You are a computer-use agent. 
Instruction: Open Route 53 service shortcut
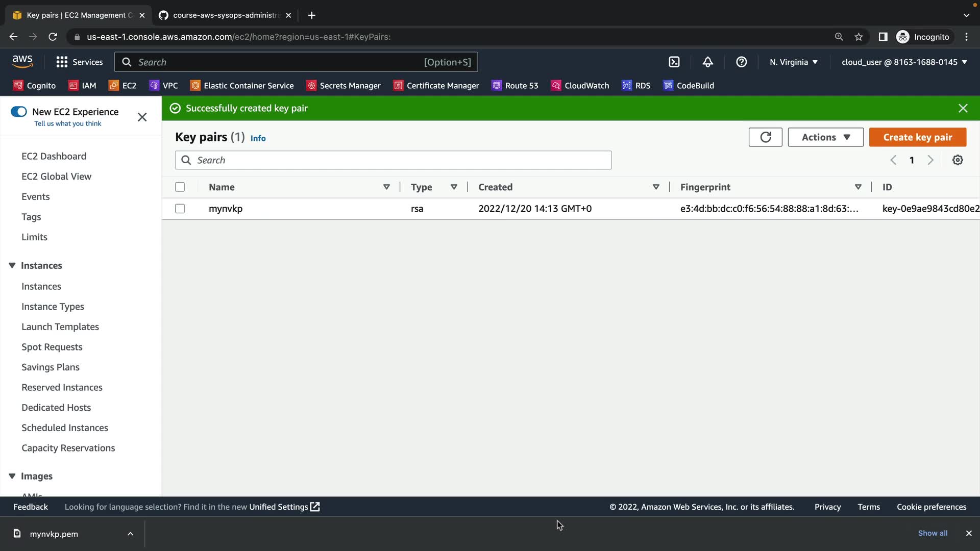tap(515, 86)
